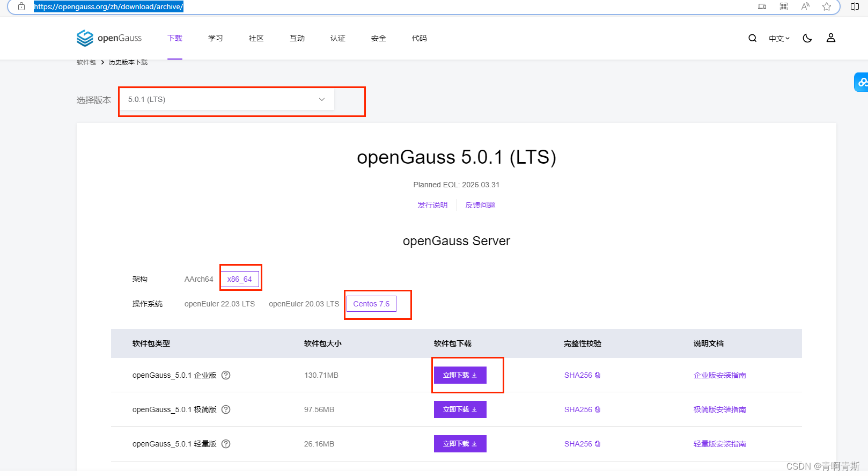Viewport: 868px width, 476px height.
Task: Download openGauss_5.0.1 极简版 with 立即下载
Action: click(460, 409)
